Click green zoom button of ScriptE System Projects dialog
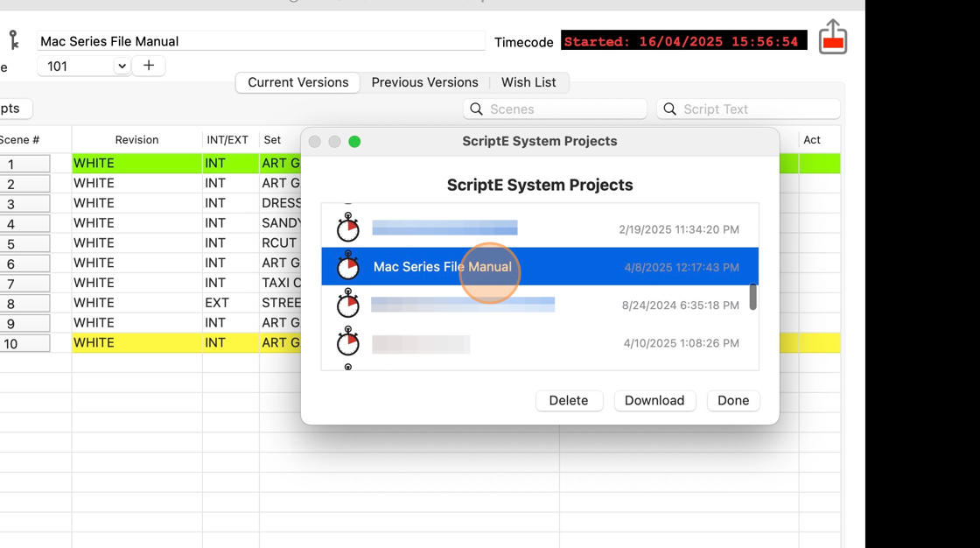This screenshot has height=548, width=980. click(x=354, y=142)
